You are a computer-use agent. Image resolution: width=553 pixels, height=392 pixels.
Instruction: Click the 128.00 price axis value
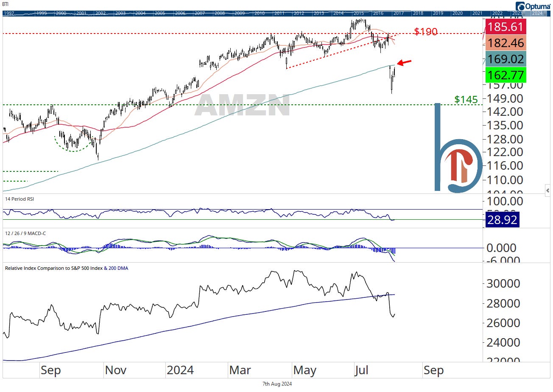(506, 139)
